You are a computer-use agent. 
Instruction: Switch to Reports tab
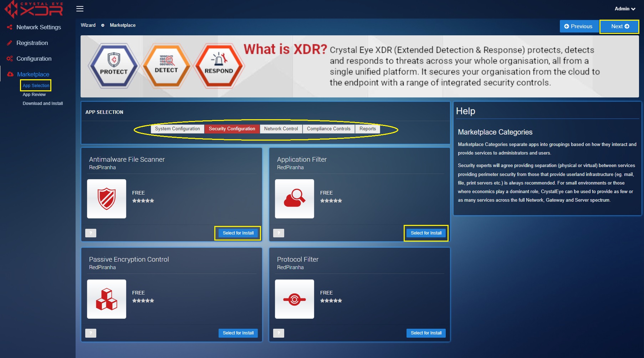click(368, 129)
